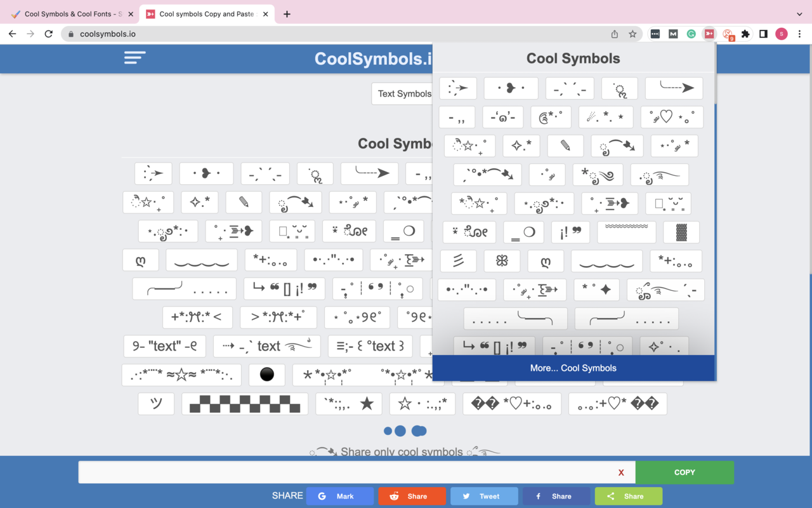
Task: Pick the * ° ✦ sparkle symbol in popup
Action: 597,290
